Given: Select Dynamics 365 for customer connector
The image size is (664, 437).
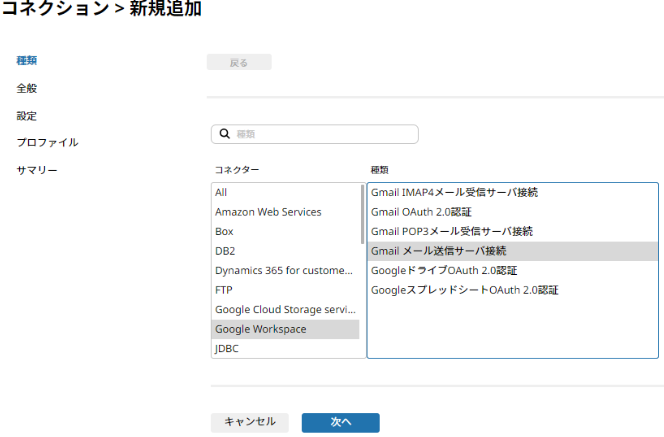Looking at the screenshot, I should tap(285, 270).
